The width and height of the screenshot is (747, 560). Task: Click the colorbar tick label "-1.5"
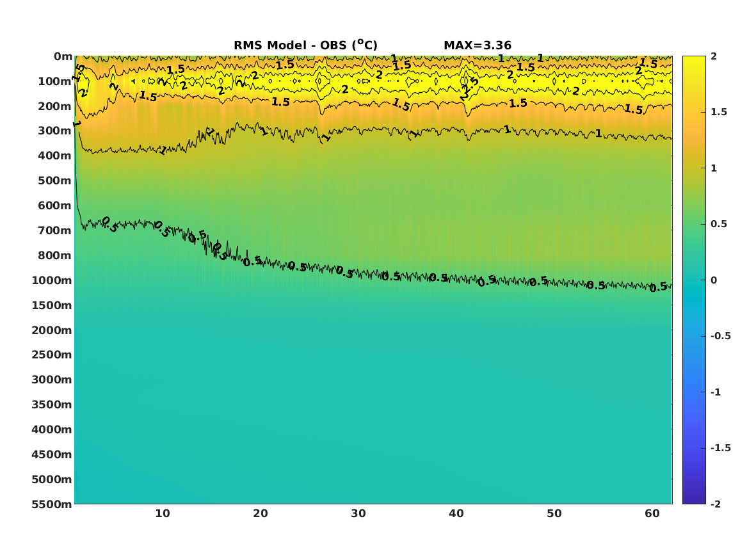tap(721, 448)
